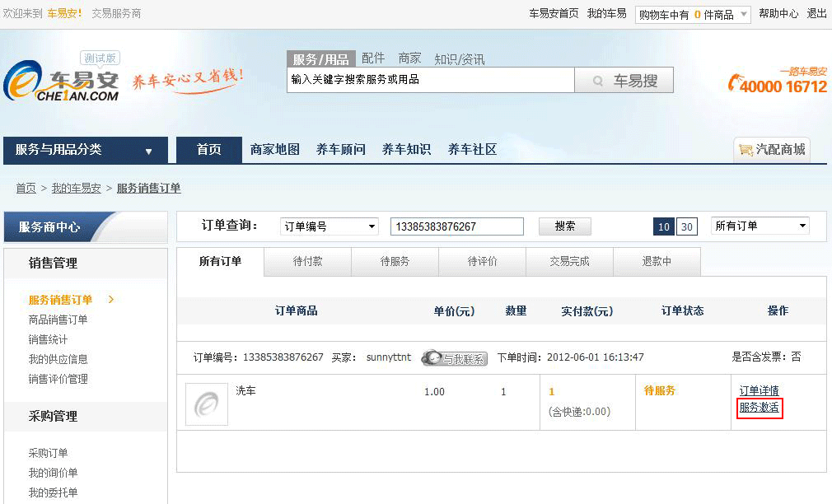The width and height of the screenshot is (832, 504).
Task: Focus the keyword search input field
Action: click(431, 80)
